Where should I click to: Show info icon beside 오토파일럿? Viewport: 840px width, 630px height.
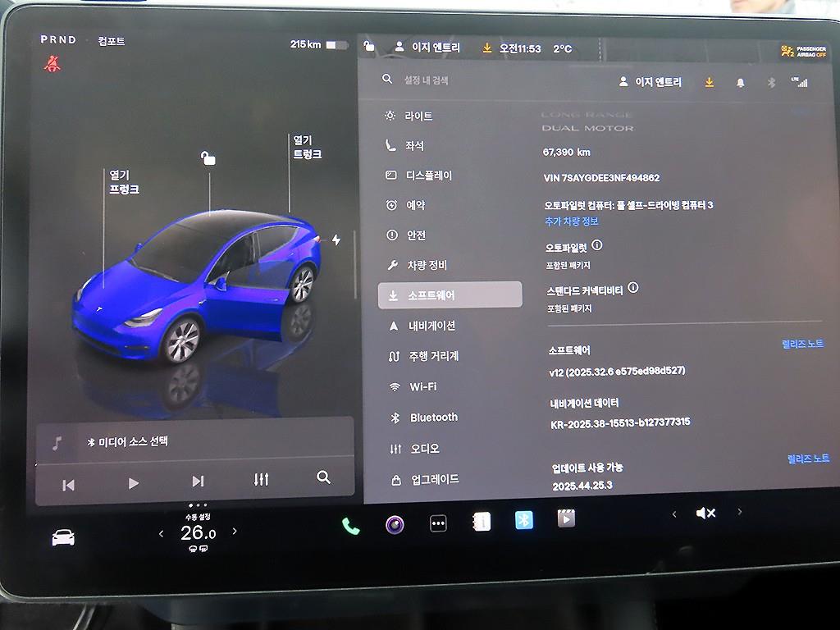[597, 245]
